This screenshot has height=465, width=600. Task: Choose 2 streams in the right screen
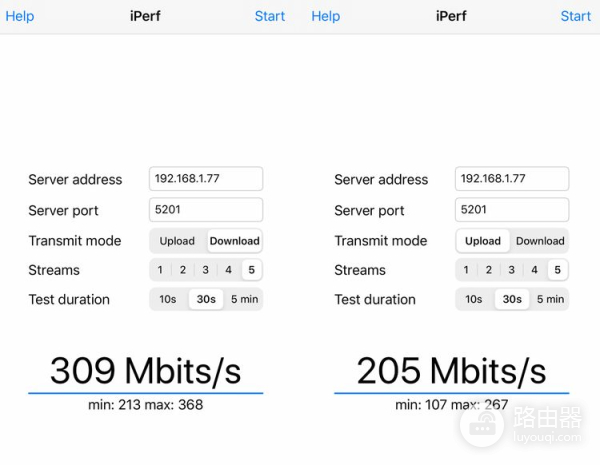click(489, 270)
